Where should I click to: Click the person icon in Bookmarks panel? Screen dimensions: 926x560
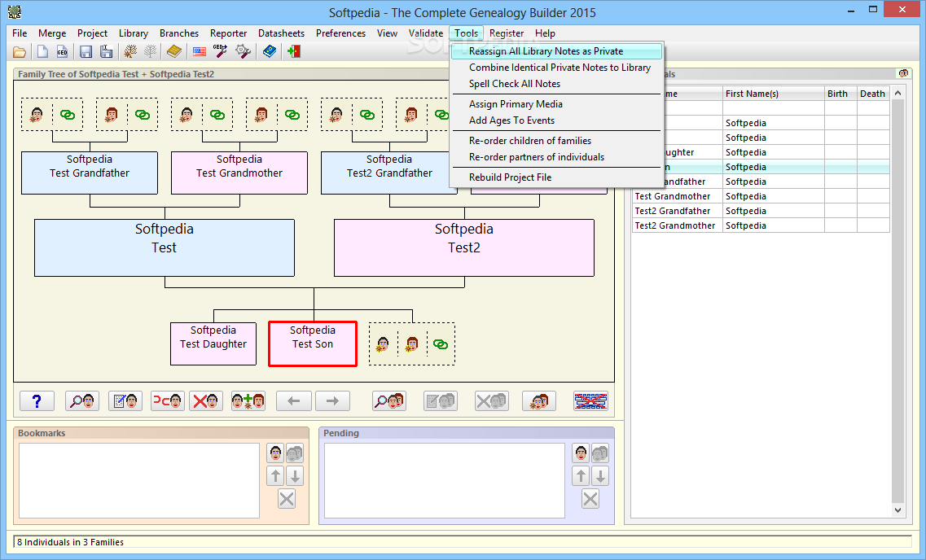pos(275,453)
